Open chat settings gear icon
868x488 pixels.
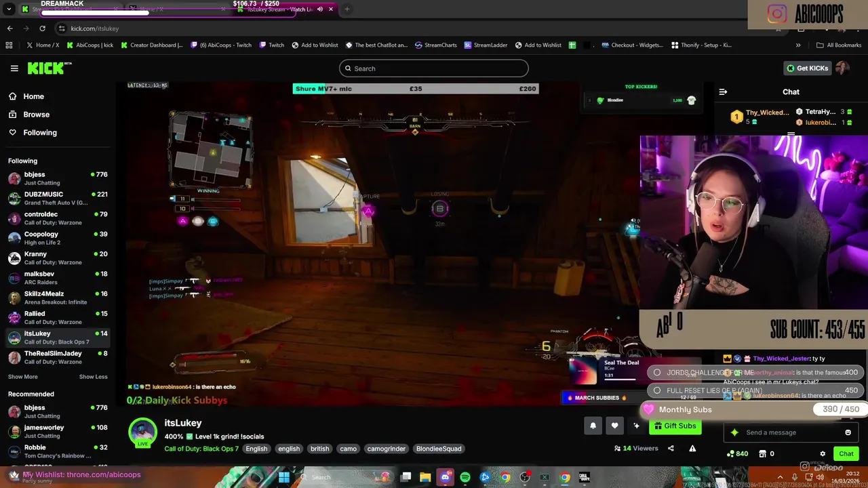point(823,454)
